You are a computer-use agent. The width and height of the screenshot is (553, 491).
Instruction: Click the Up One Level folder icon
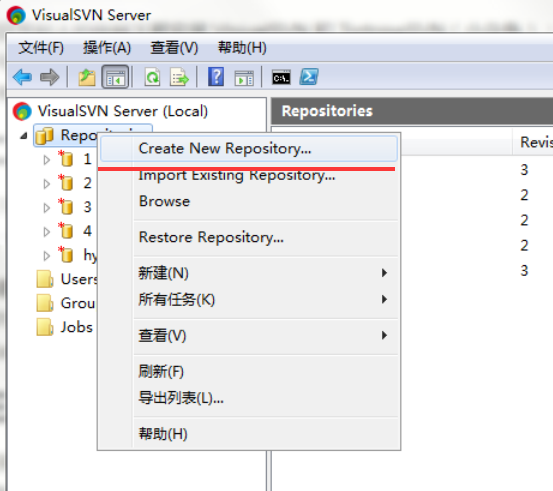[x=87, y=77]
